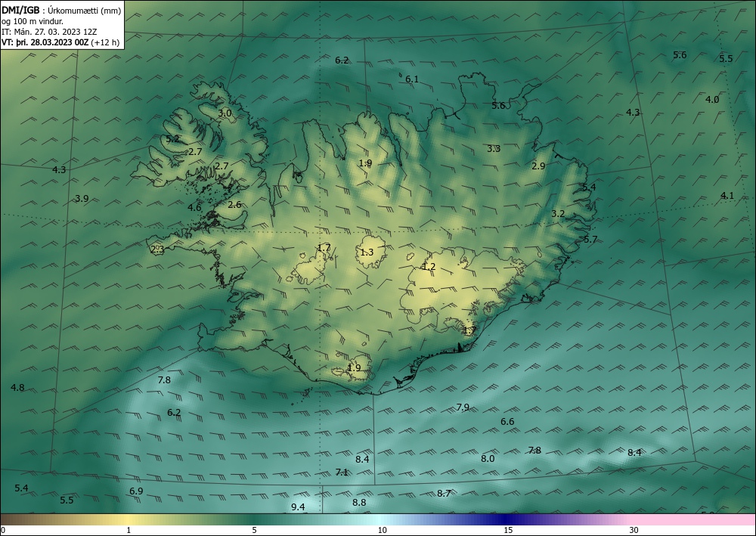Image resolution: width=756 pixels, height=536 pixels.
Task: Pick the dark blue segment of the color bar
Action: point(503,519)
